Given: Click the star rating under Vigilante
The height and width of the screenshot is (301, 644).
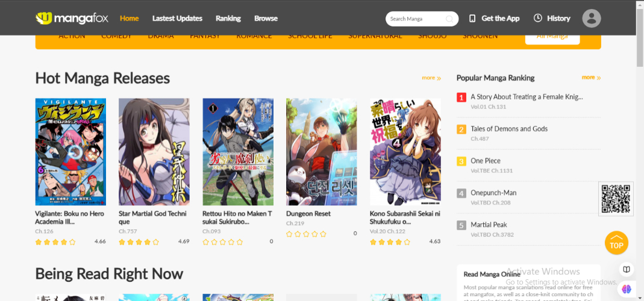Looking at the screenshot, I should pyautogui.click(x=55, y=242).
